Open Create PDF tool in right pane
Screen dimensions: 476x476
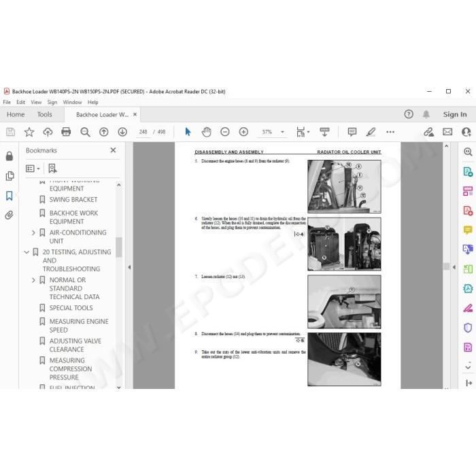[468, 210]
